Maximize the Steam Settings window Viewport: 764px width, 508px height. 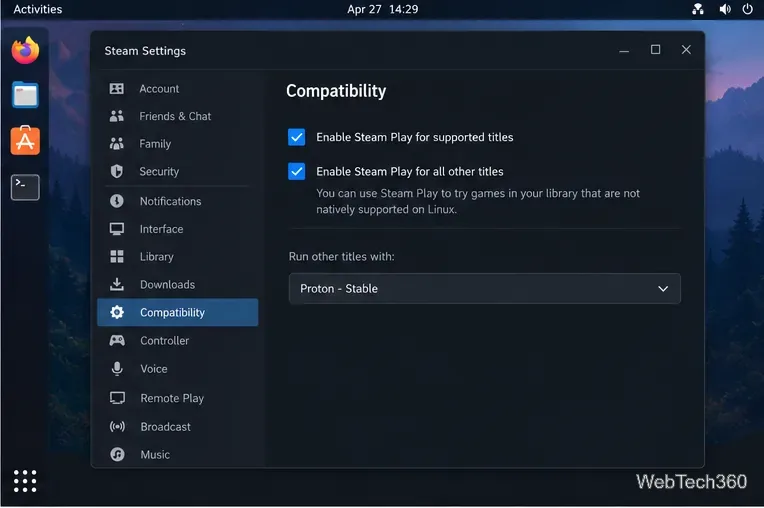pyautogui.click(x=655, y=50)
